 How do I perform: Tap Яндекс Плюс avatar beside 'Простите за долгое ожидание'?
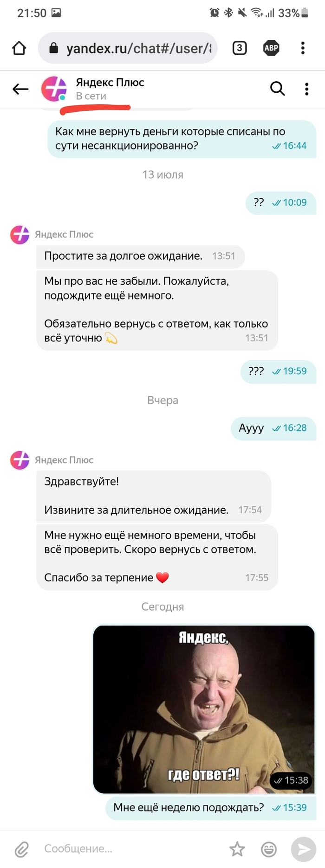[x=19, y=235]
